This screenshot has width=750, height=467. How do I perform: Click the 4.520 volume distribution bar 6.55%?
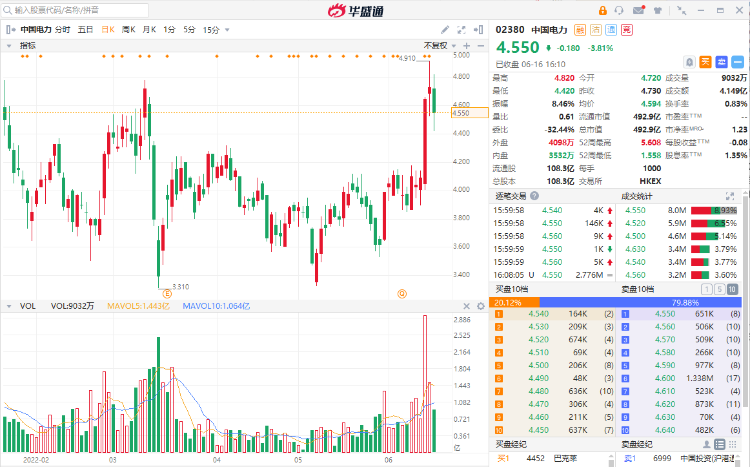714,223
